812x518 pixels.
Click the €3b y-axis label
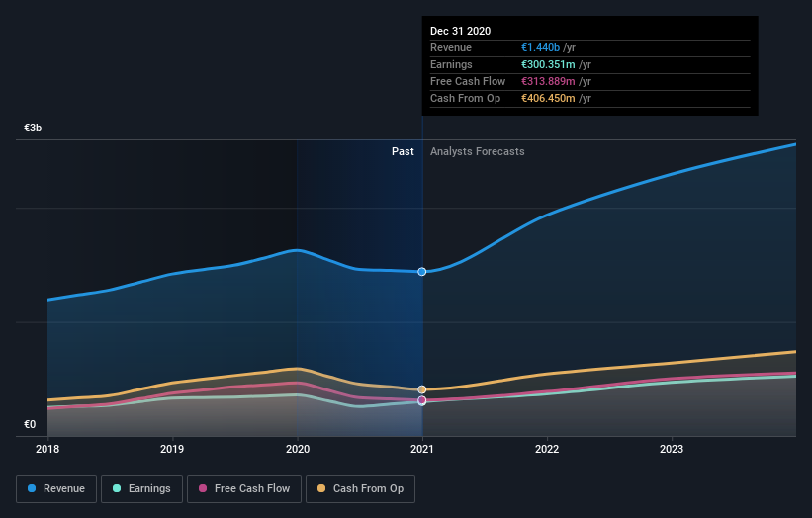[x=33, y=128]
